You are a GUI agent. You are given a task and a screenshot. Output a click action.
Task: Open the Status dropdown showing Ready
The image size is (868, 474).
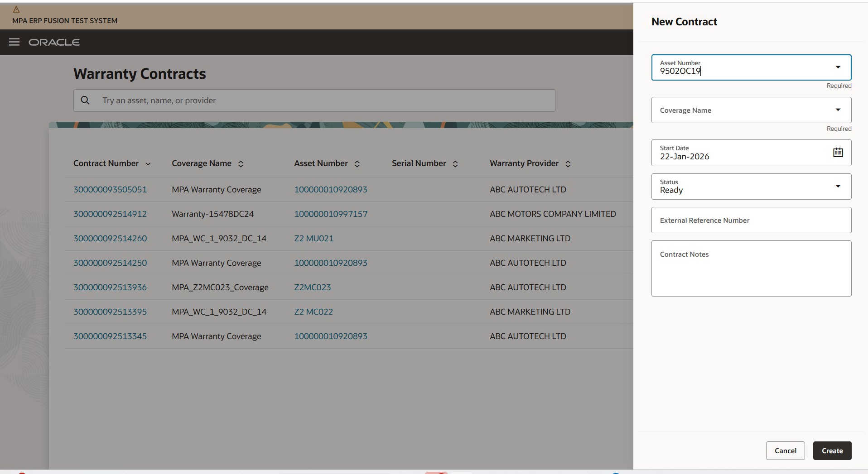(838, 187)
